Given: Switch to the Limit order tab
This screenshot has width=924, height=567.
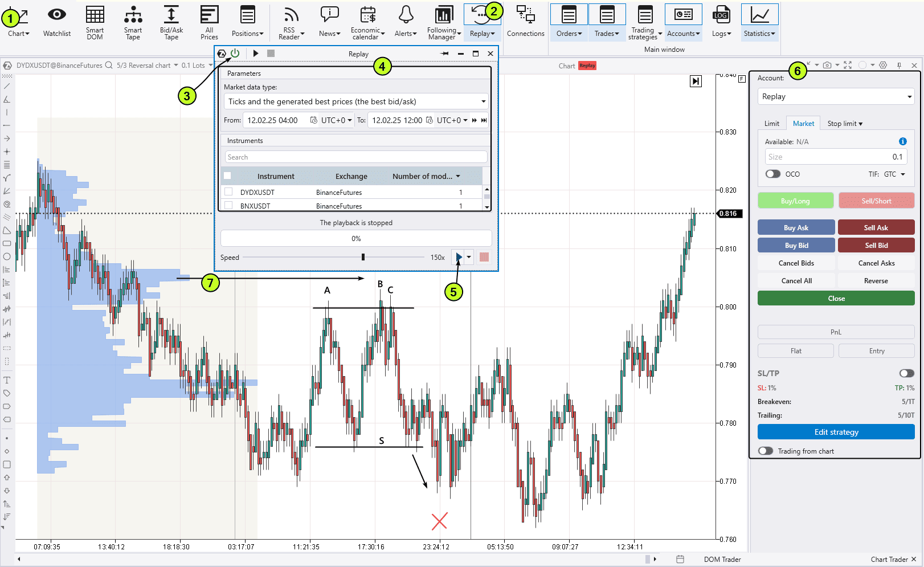Looking at the screenshot, I should pos(771,124).
